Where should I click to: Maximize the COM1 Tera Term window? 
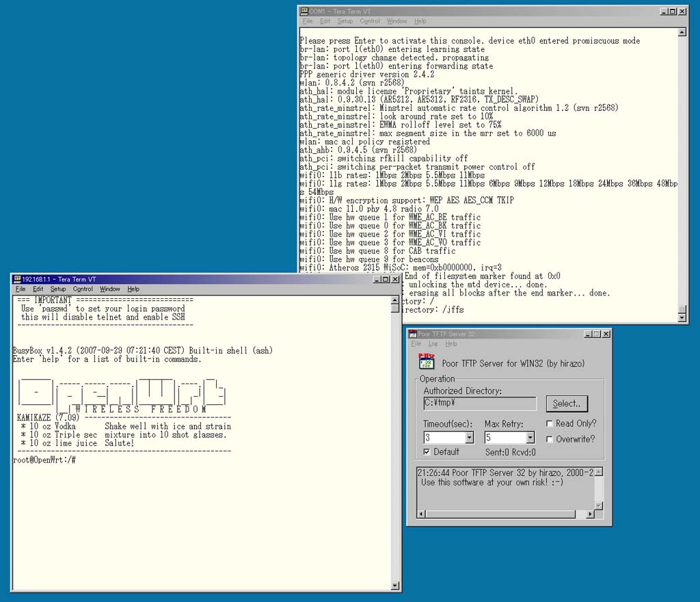(x=673, y=11)
